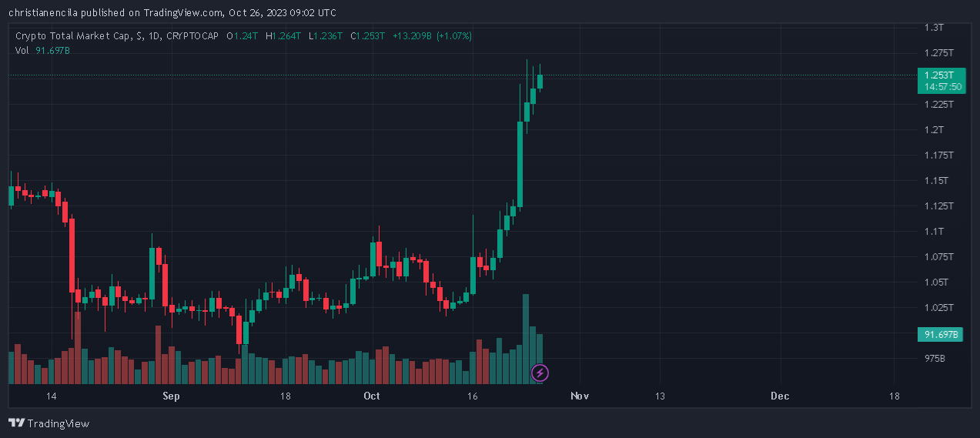The image size is (980, 438).
Task: Click the green 1.253T current price tag
Action: click(941, 75)
